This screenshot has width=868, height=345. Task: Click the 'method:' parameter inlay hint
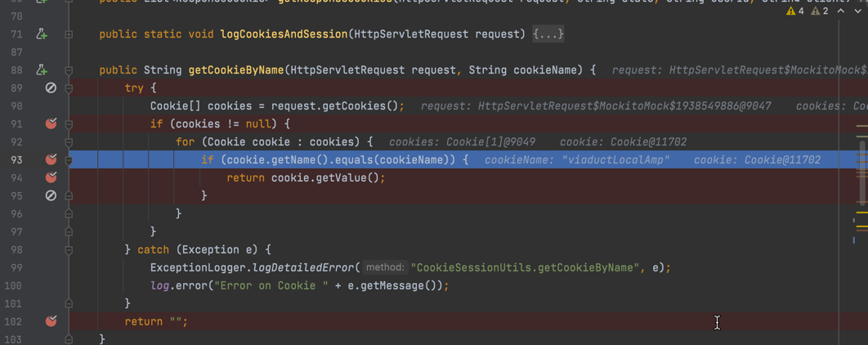click(385, 267)
